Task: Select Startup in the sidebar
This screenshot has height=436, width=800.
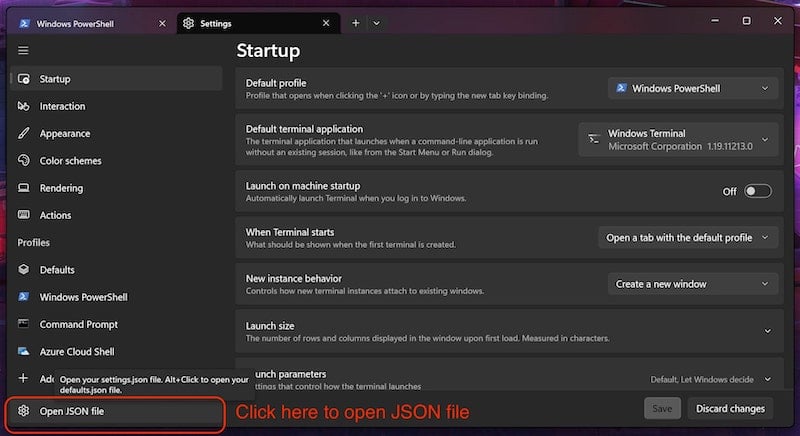Action: 116,79
